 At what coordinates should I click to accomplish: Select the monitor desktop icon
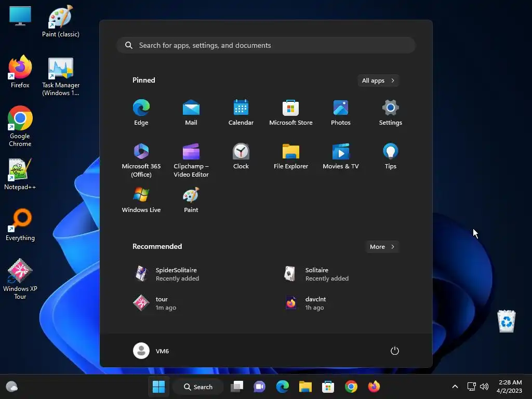pos(20,16)
